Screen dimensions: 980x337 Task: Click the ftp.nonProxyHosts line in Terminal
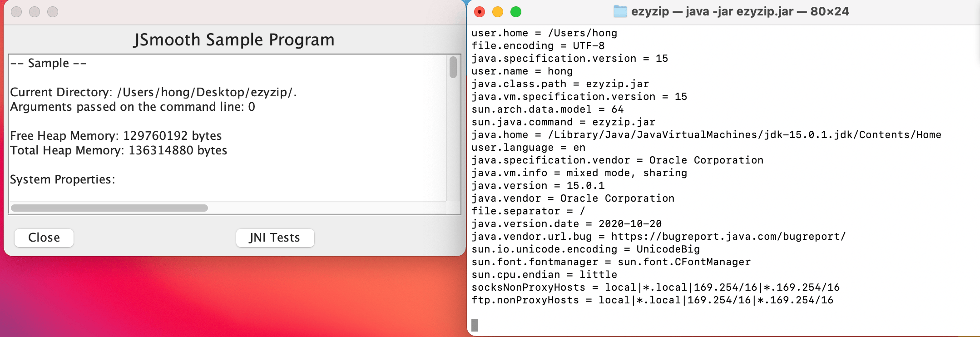653,300
